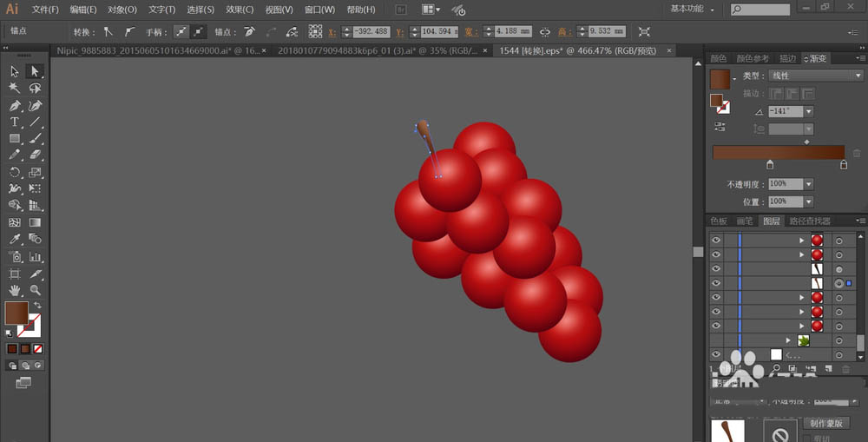
Task: Enable the show handles option in control bar
Action: (x=181, y=32)
